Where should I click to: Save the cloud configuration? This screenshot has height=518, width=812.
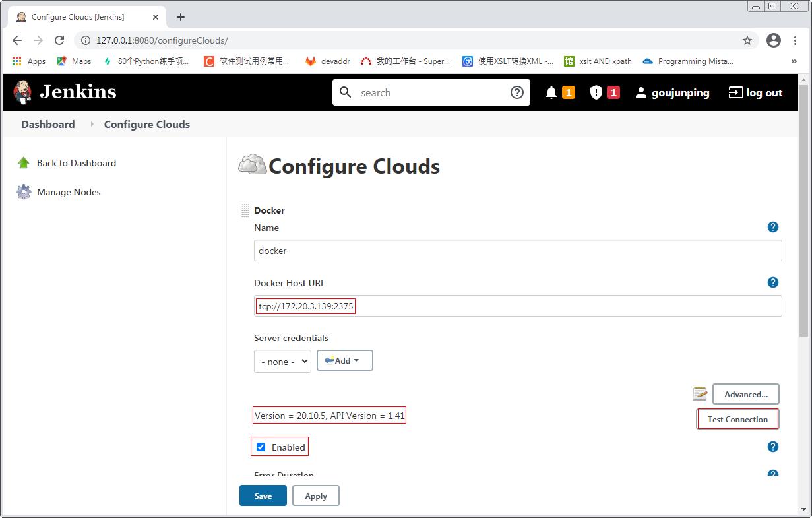[263, 496]
